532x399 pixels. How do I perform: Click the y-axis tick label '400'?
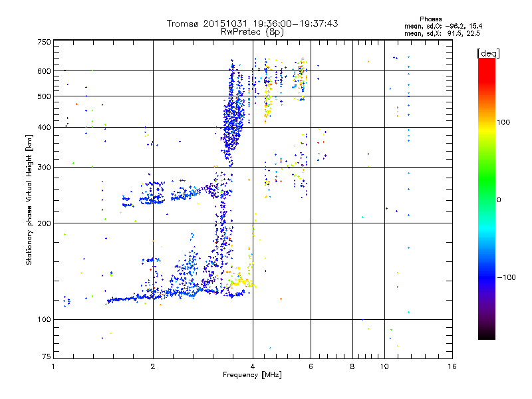point(44,128)
